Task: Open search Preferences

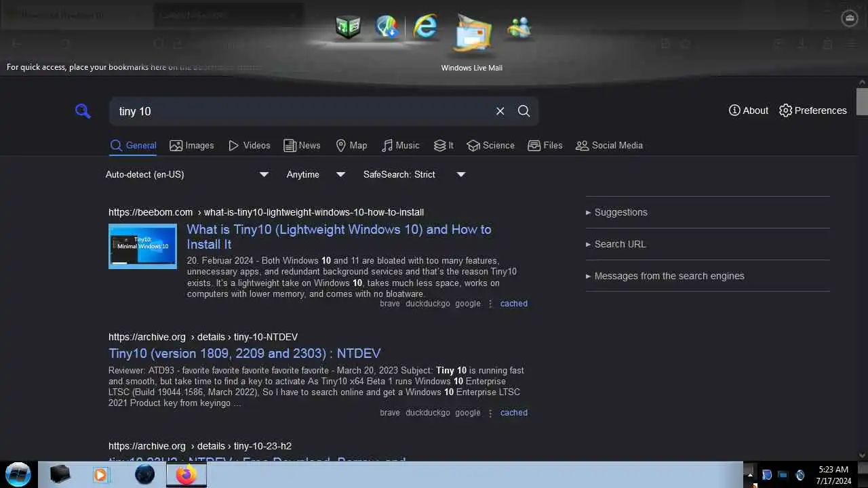Action: 813,110
